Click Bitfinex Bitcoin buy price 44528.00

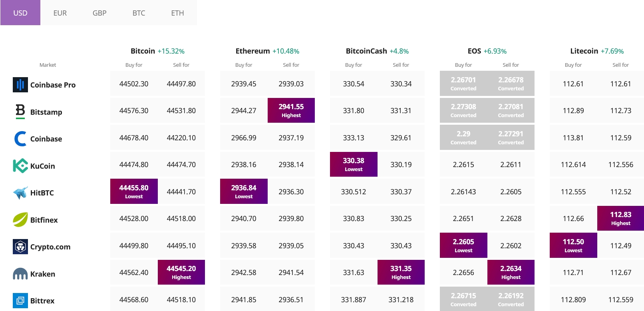click(134, 219)
